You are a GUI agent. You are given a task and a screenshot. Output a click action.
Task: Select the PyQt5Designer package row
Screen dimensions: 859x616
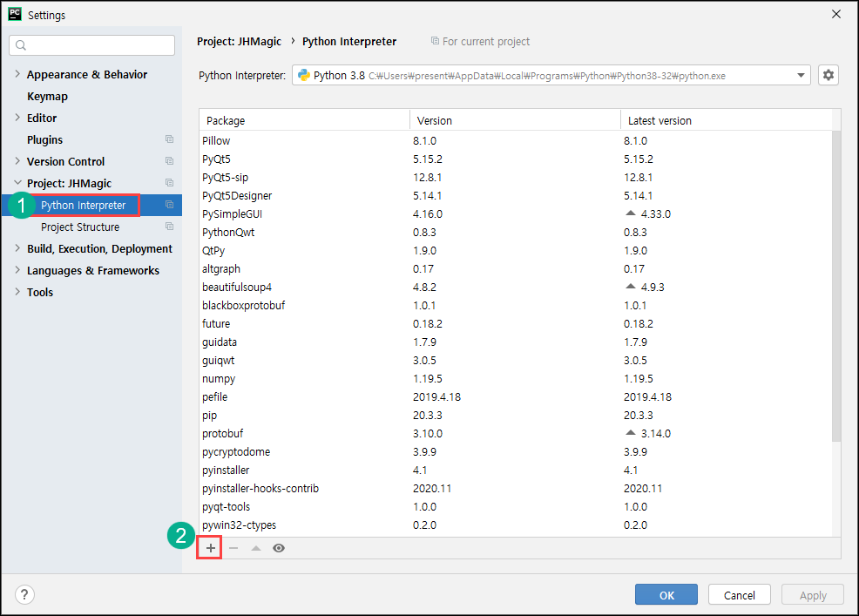tap(515, 196)
